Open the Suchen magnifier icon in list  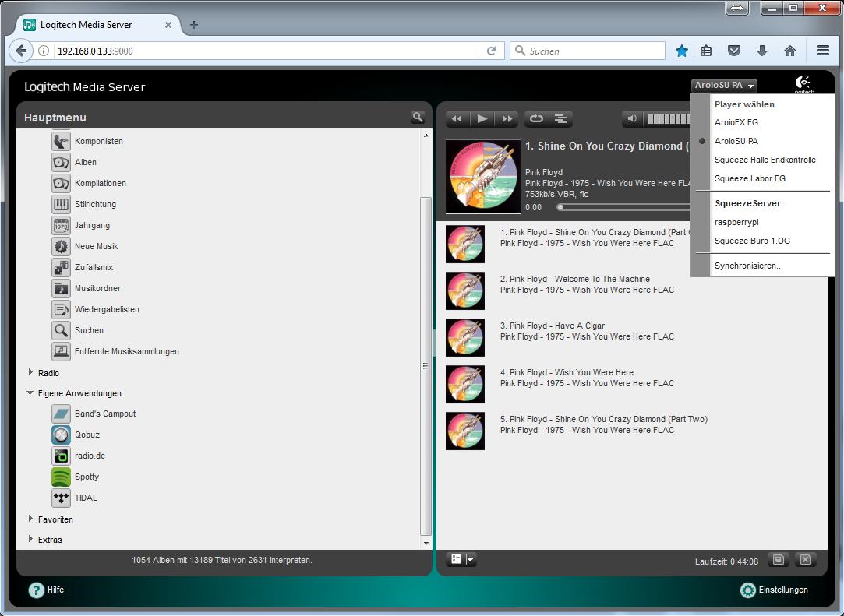[61, 329]
